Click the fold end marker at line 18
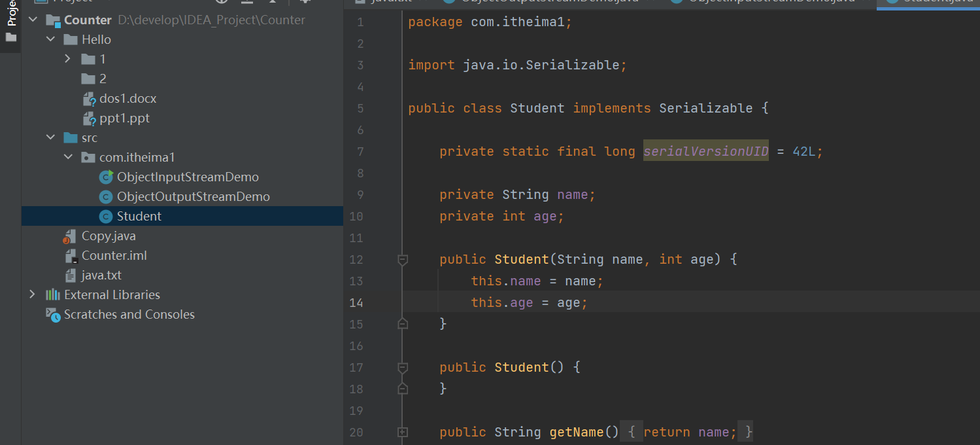 [403, 388]
